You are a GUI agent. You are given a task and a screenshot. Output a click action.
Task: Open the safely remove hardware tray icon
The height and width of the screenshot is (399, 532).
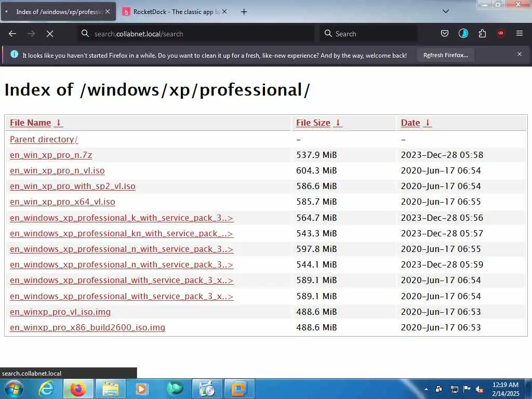pos(438,389)
